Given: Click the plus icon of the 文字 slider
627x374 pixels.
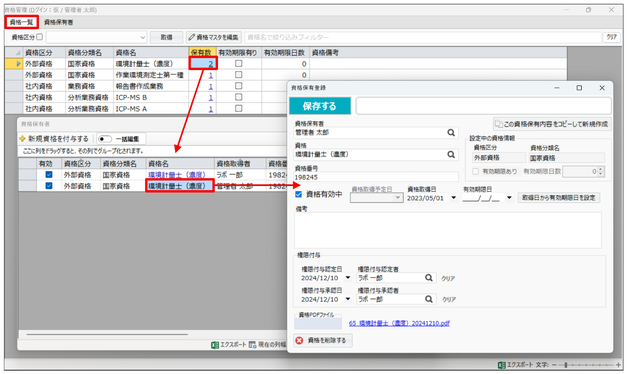Looking at the screenshot, I should [618, 365].
